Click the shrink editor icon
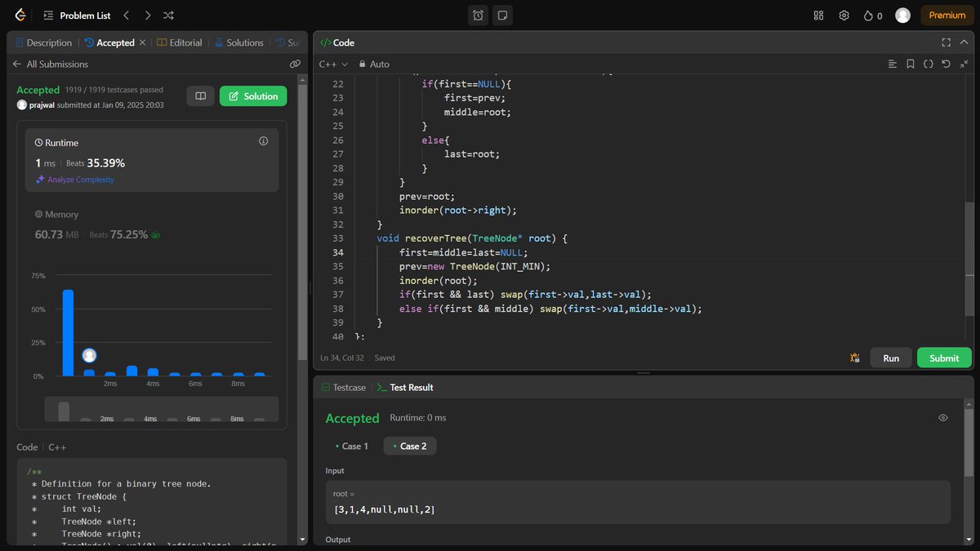980x551 pixels. 963,64
